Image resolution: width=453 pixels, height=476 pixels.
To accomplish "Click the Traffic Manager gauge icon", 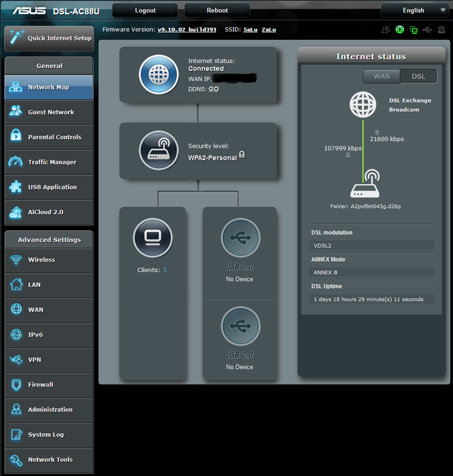I will [15, 161].
